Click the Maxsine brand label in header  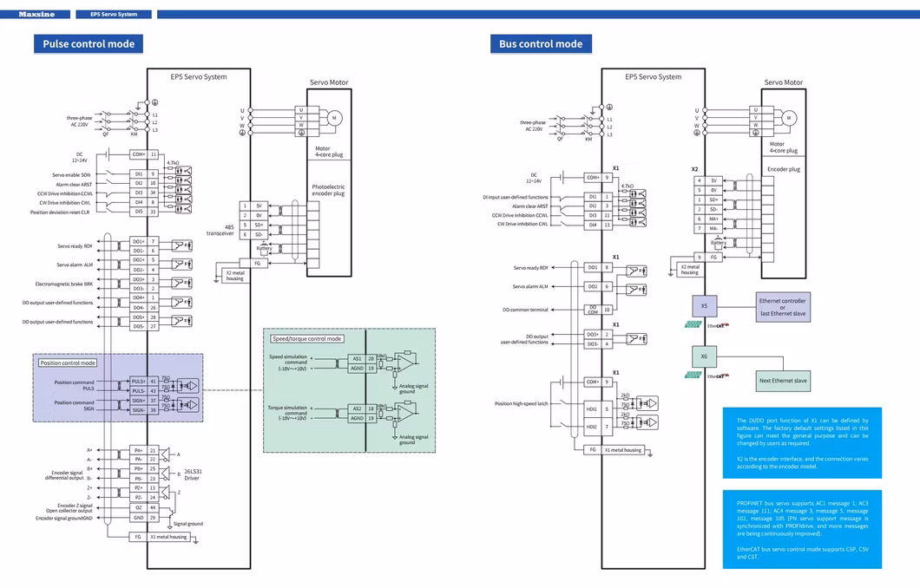pos(36,14)
